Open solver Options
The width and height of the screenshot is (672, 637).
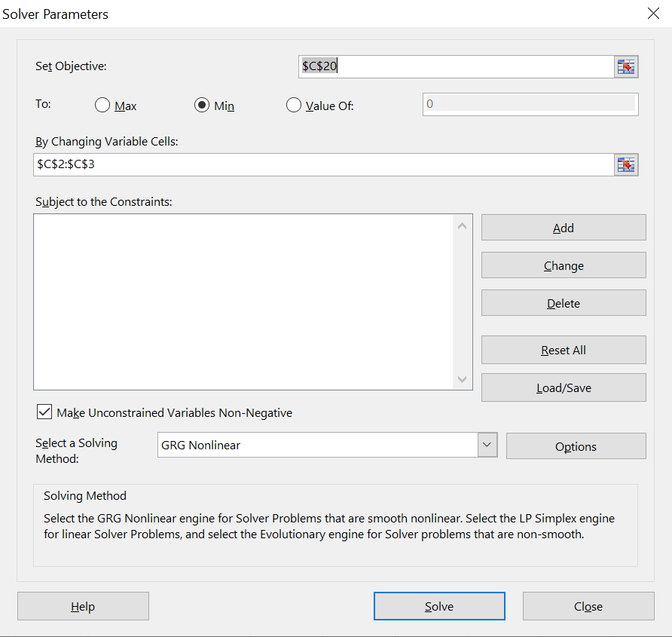tap(576, 446)
